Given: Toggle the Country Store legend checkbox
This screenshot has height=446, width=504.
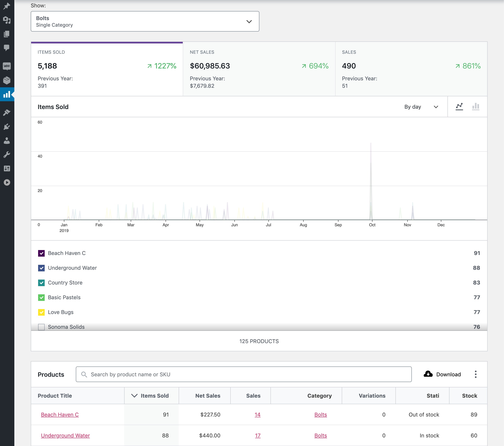Looking at the screenshot, I should click(41, 283).
